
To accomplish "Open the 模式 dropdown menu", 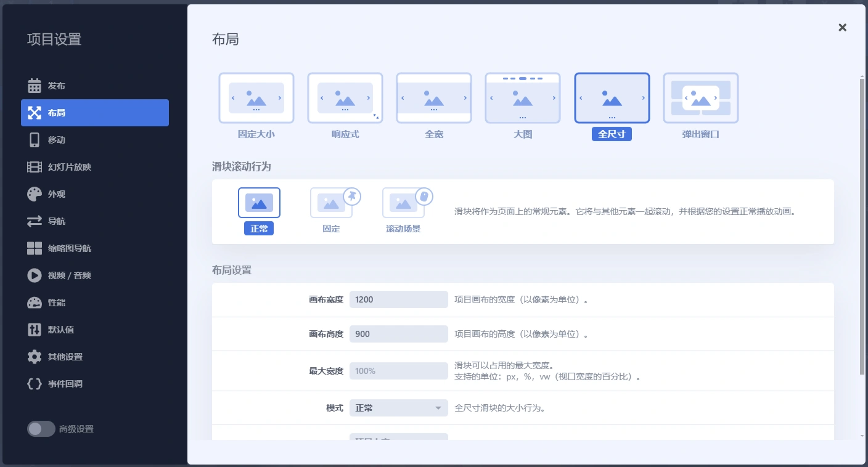I will [398, 408].
